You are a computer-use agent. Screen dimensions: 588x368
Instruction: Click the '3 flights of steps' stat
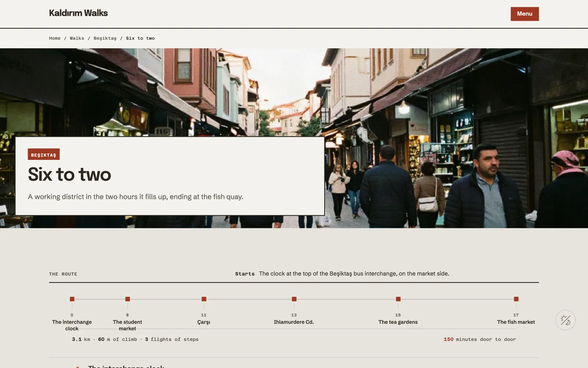pos(172,339)
